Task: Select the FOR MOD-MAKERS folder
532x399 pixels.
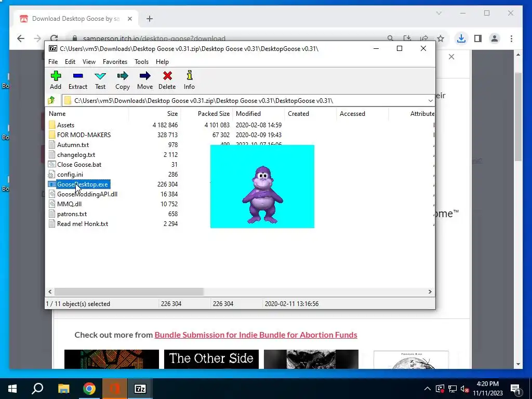Action: coord(84,135)
